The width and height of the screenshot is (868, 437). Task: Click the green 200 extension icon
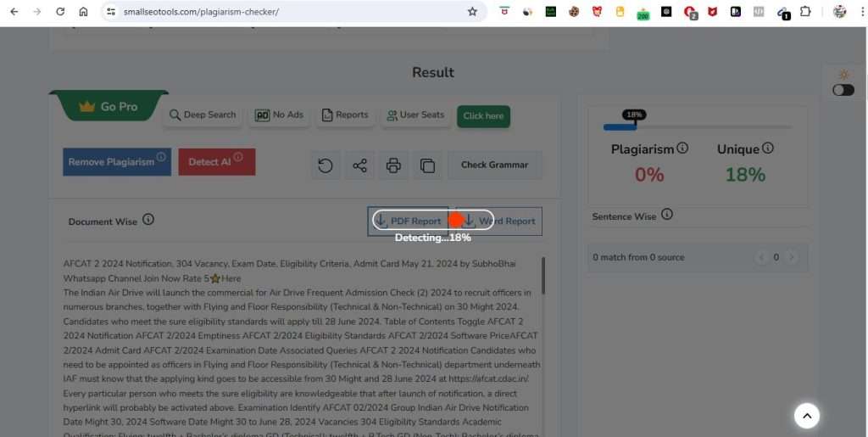click(643, 14)
